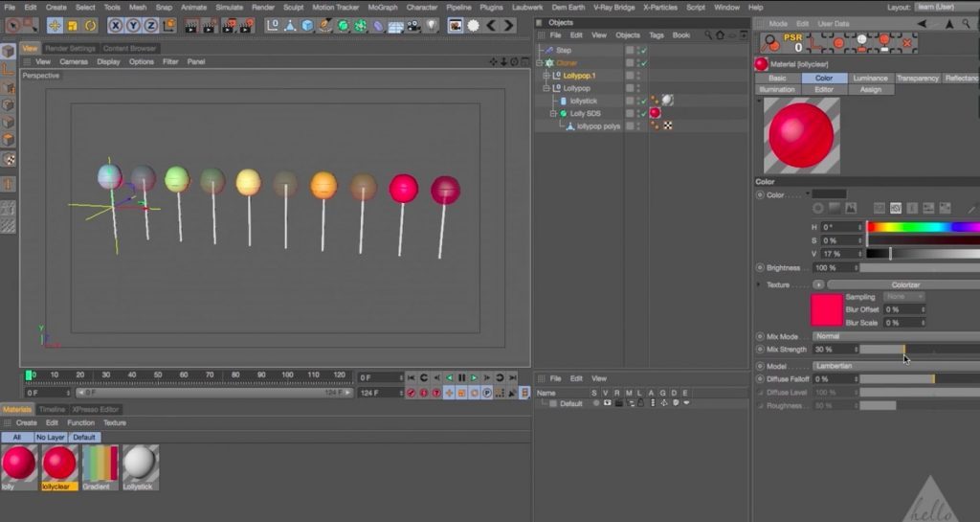Screen dimensions: 980x522
Task: Toggle the Mix Strength animation radio dot
Action: 760,350
